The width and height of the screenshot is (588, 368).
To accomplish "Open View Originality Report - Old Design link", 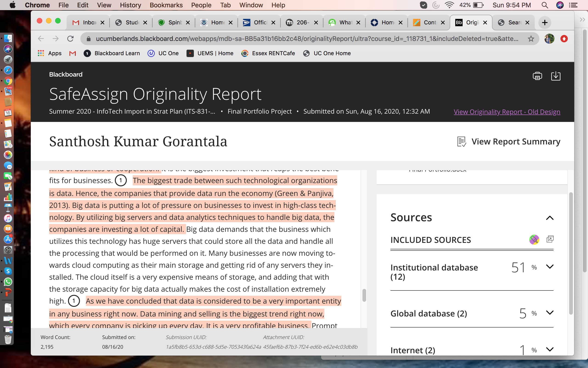I will [507, 112].
